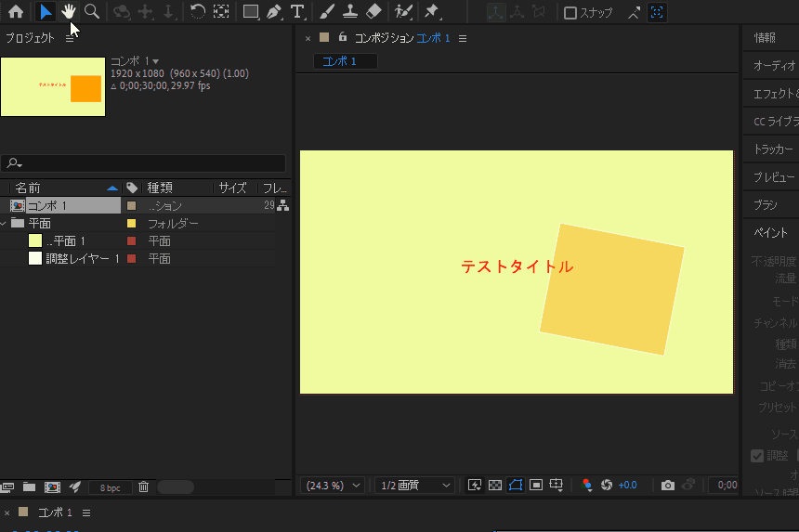Select the View Axis mode icon
The height and width of the screenshot is (532, 799).
(x=539, y=12)
